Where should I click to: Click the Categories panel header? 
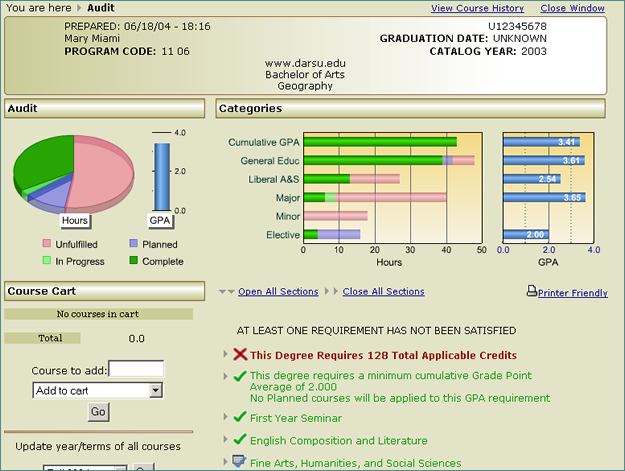point(411,108)
